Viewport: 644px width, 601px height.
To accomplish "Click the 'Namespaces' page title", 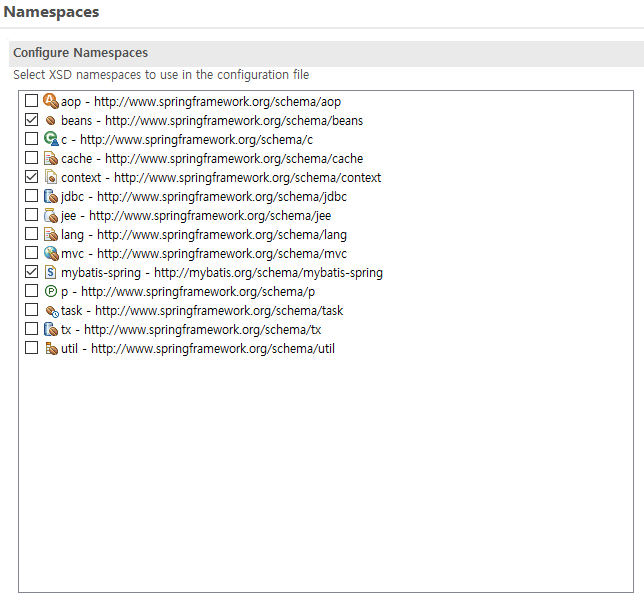I will (51, 12).
